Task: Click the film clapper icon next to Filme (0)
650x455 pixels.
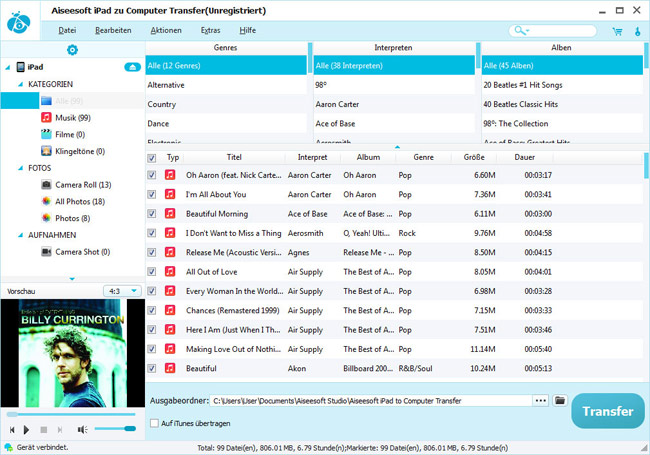Action: pyautogui.click(x=46, y=134)
